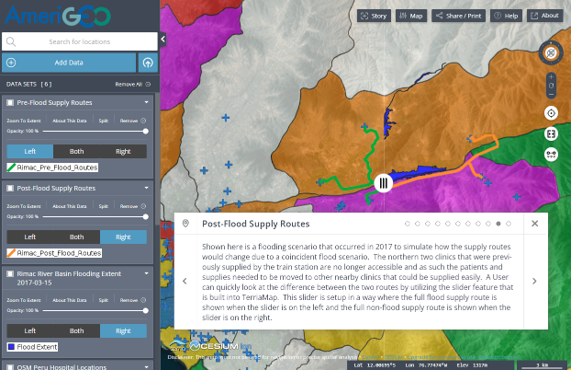The image size is (571, 370).
Task: Expand OSM Peru Hospital Locations section
Action: pyautogui.click(x=146, y=366)
